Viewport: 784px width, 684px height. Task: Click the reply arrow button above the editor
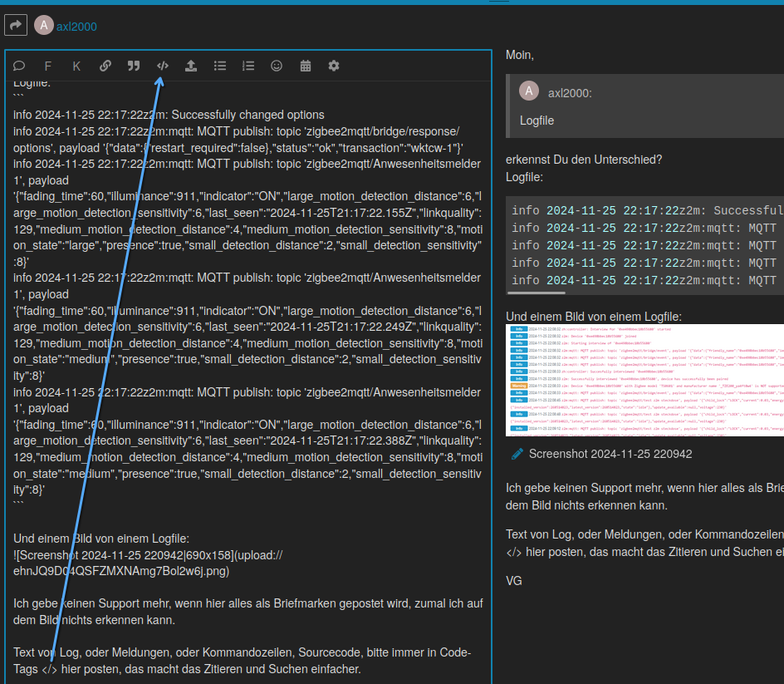[x=16, y=26]
